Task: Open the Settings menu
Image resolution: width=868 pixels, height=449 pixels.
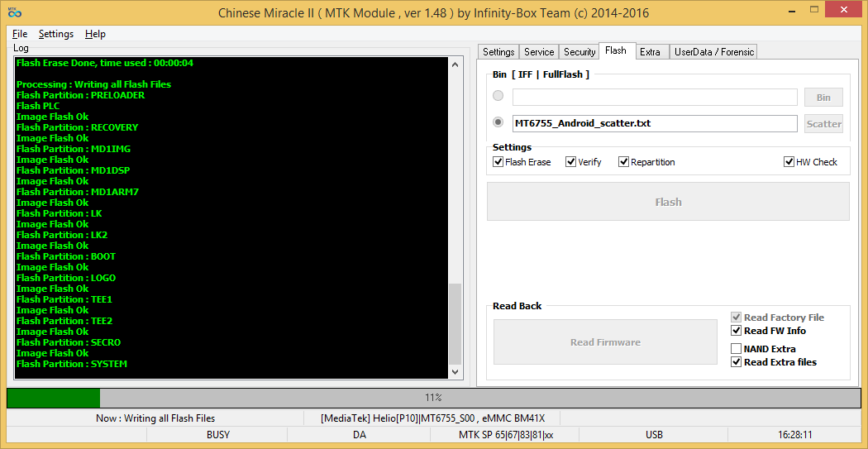Action: click(56, 34)
